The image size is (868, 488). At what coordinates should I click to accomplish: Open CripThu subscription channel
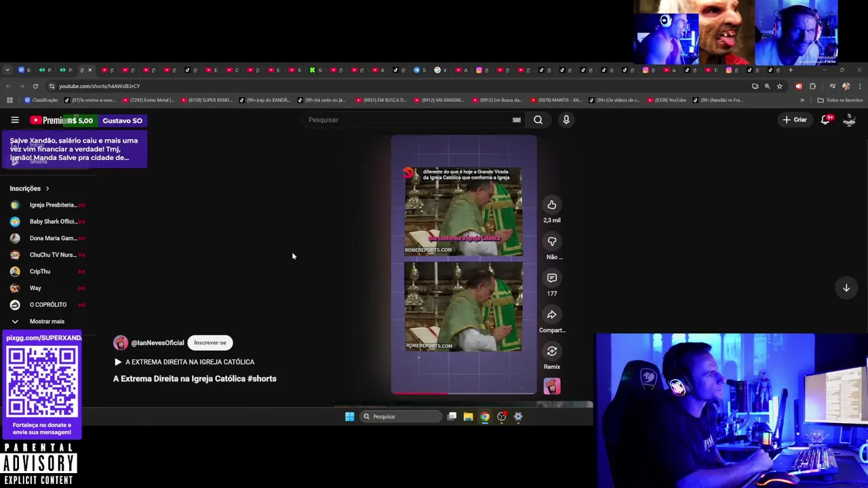pos(47,271)
